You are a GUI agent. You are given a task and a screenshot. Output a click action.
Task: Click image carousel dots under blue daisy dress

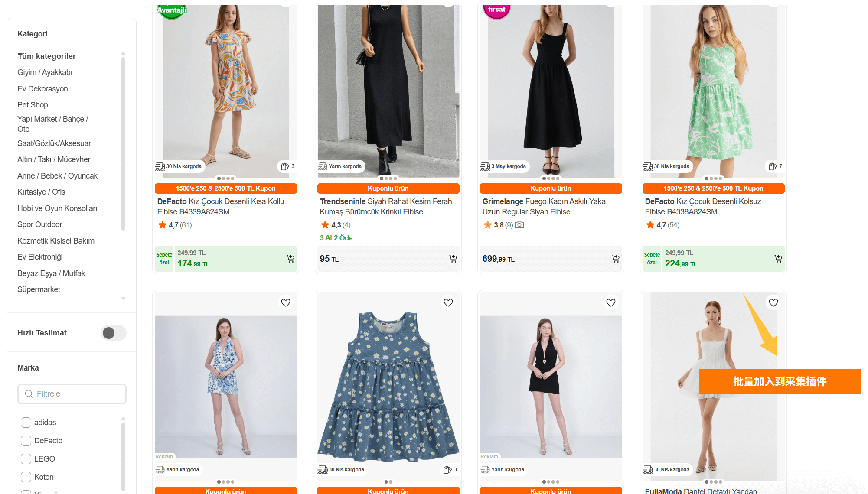point(388,482)
